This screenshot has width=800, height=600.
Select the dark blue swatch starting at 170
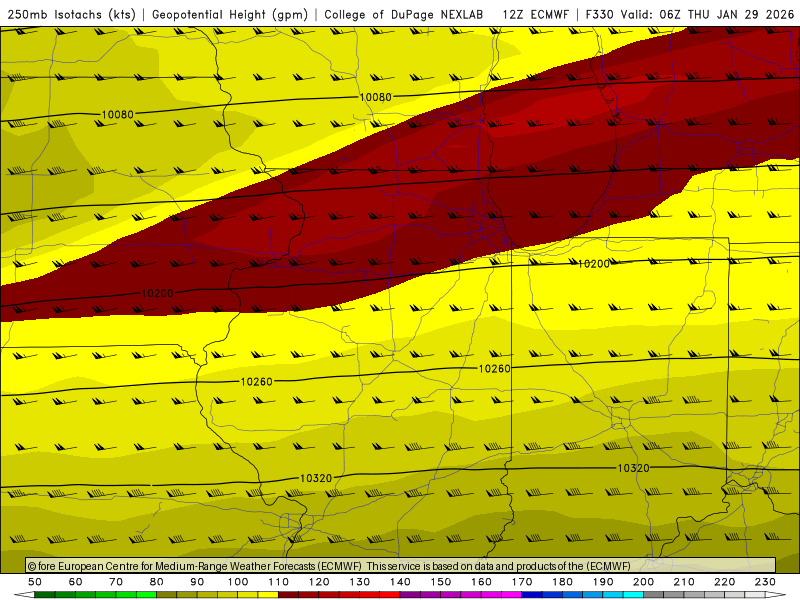click(x=532, y=595)
